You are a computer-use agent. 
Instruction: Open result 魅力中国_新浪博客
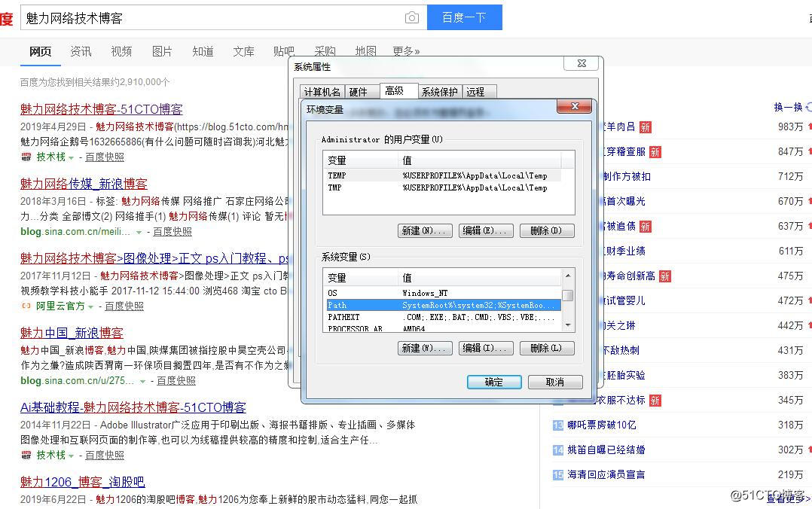coord(72,333)
